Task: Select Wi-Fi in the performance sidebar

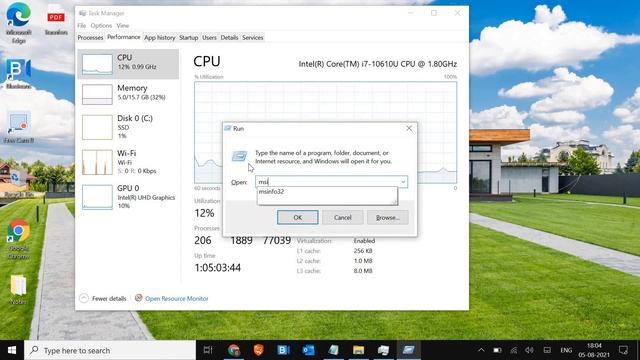Action: (x=128, y=162)
